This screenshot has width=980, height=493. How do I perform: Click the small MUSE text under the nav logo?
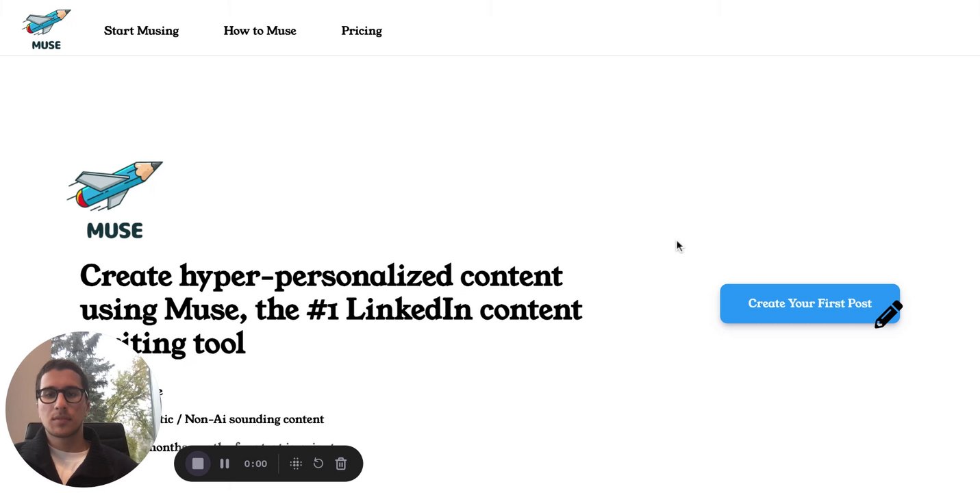[x=47, y=45]
